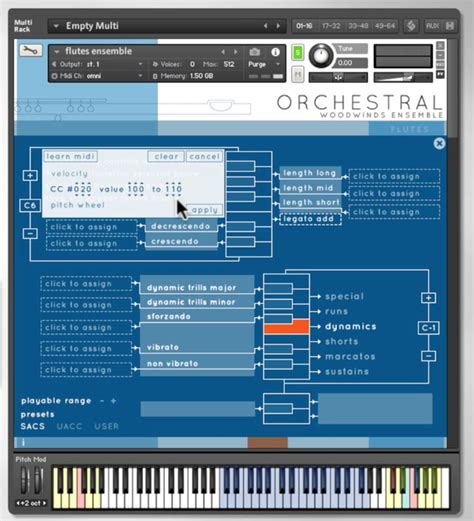The height and width of the screenshot is (521, 474).
Task: Click to assign slot next to length long
Action: click(x=394, y=176)
